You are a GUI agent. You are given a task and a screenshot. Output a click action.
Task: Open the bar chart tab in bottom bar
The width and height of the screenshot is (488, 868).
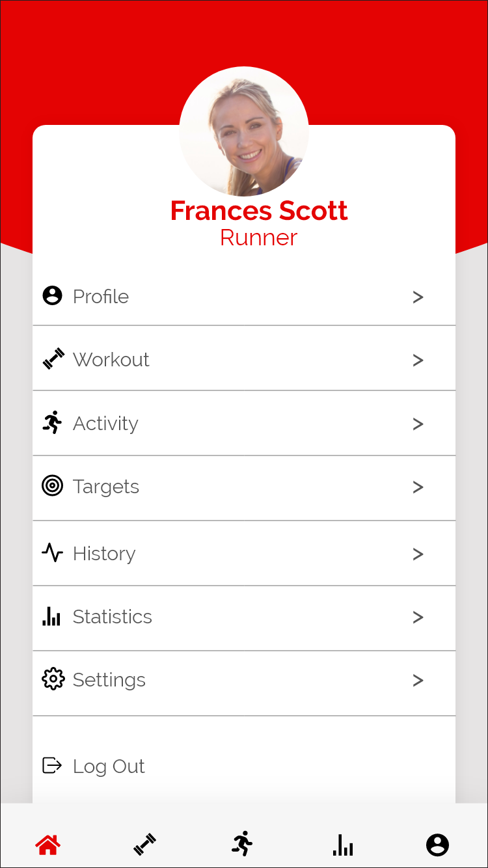coord(343,845)
